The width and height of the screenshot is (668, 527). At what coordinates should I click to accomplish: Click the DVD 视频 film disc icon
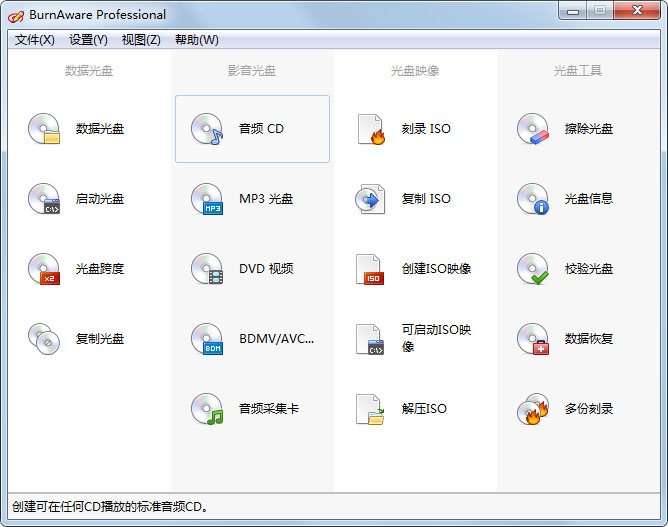click(x=207, y=269)
